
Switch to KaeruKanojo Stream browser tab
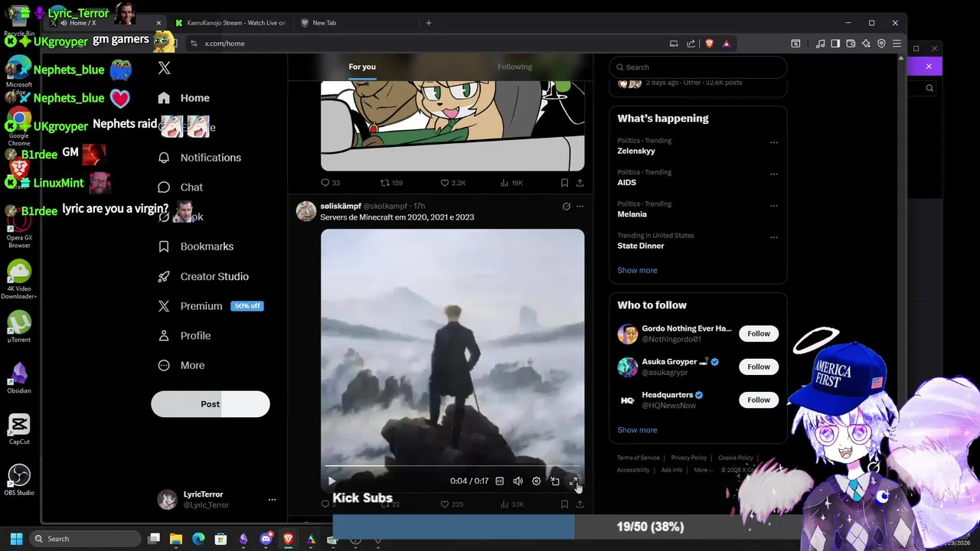(x=231, y=23)
